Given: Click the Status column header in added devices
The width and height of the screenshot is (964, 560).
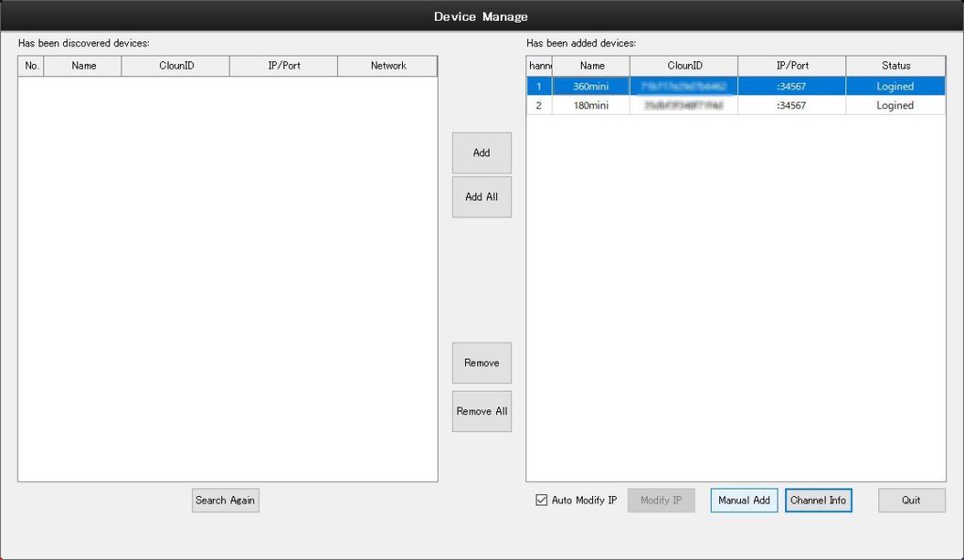Looking at the screenshot, I should point(895,66).
